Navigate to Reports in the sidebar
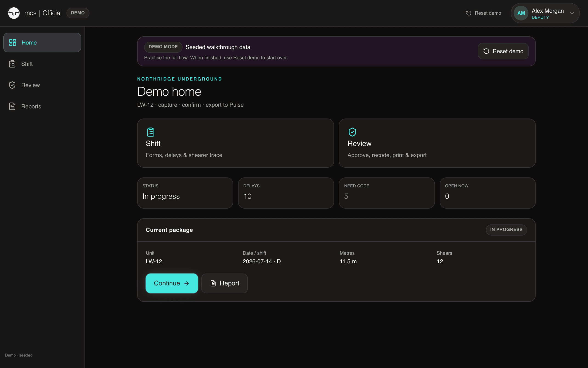588x368 pixels. [42, 106]
